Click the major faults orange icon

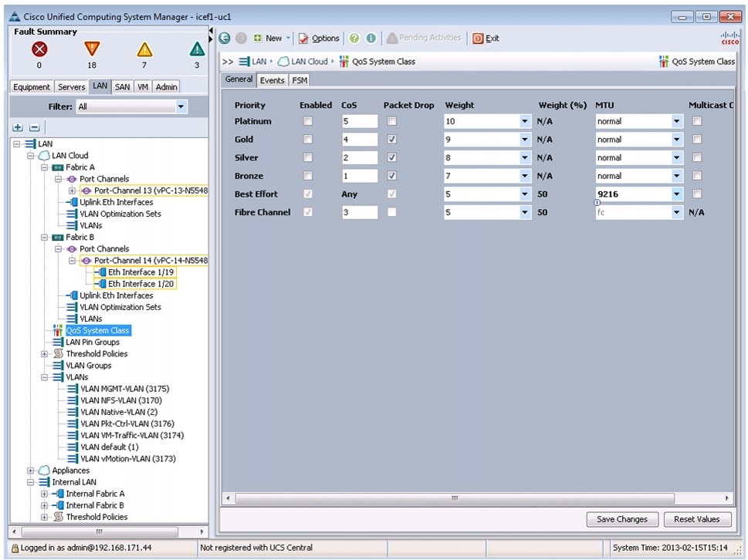click(92, 49)
